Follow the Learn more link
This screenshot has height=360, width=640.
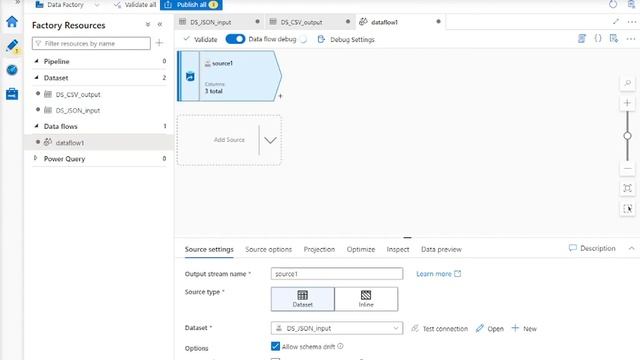[438, 274]
